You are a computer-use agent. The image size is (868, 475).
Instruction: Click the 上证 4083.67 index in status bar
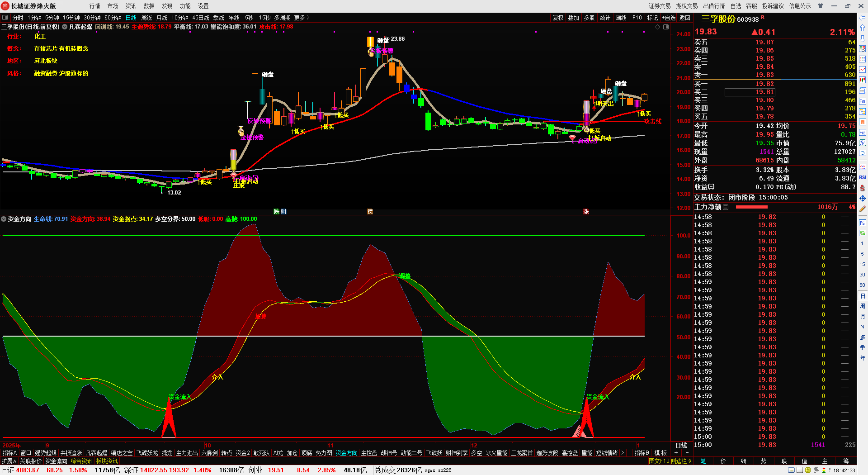tap(20, 470)
